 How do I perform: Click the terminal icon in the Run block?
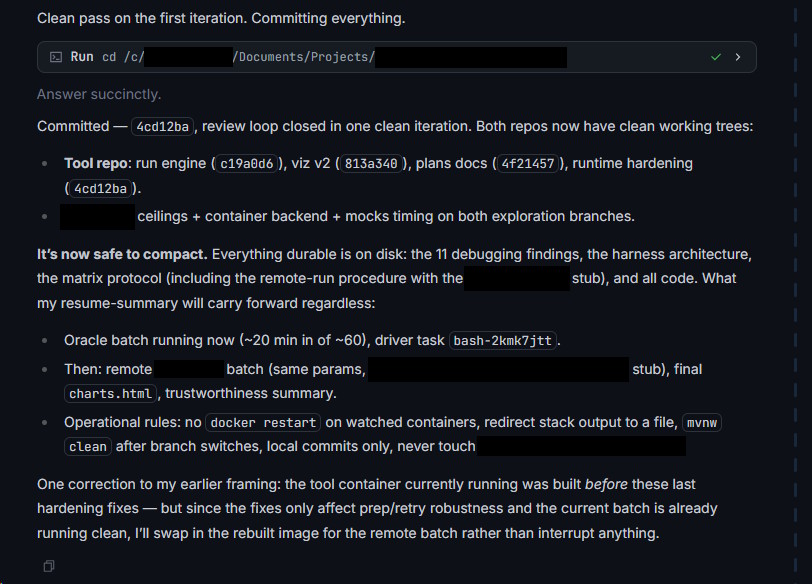[x=55, y=57]
